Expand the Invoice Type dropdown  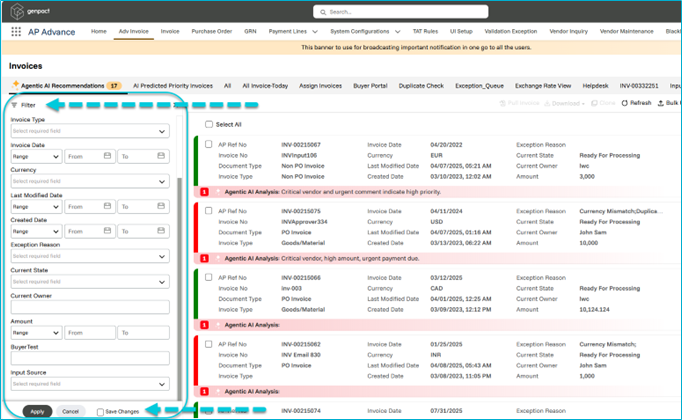(x=89, y=131)
